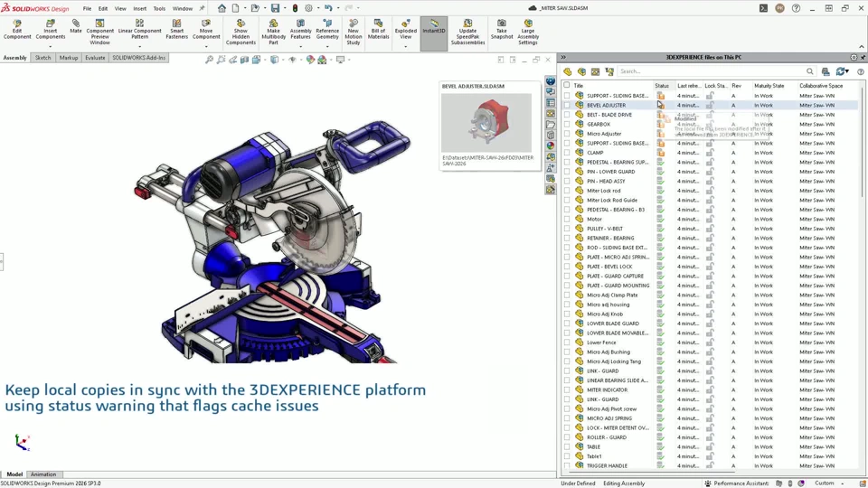Viewport: 868px width, 488px height.
Task: Check the Micro Adjuster row checkbox
Action: coord(566,134)
